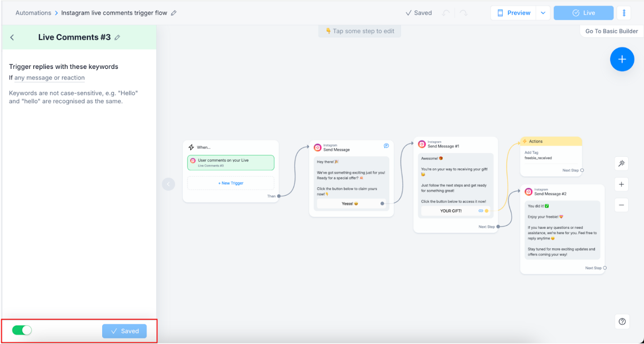Click the undo arrow icon

tap(446, 13)
